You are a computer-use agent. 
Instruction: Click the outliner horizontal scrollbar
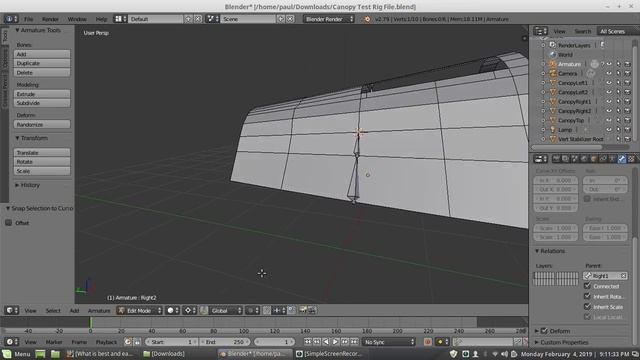click(x=567, y=147)
